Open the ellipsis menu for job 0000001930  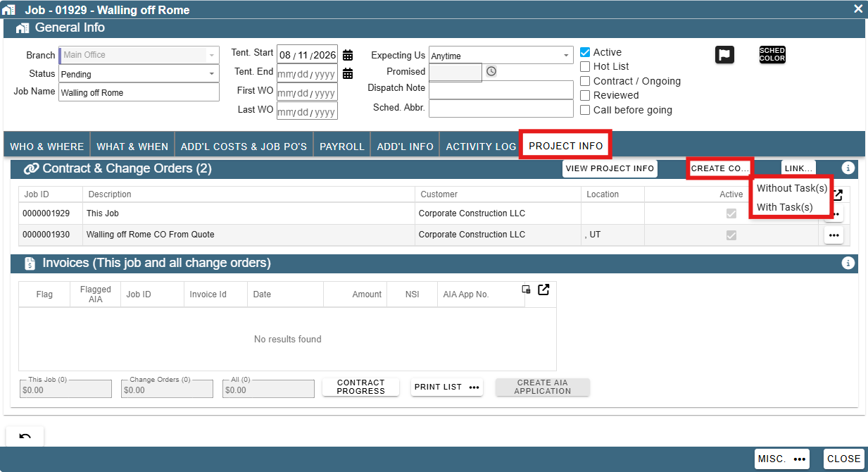coord(834,235)
